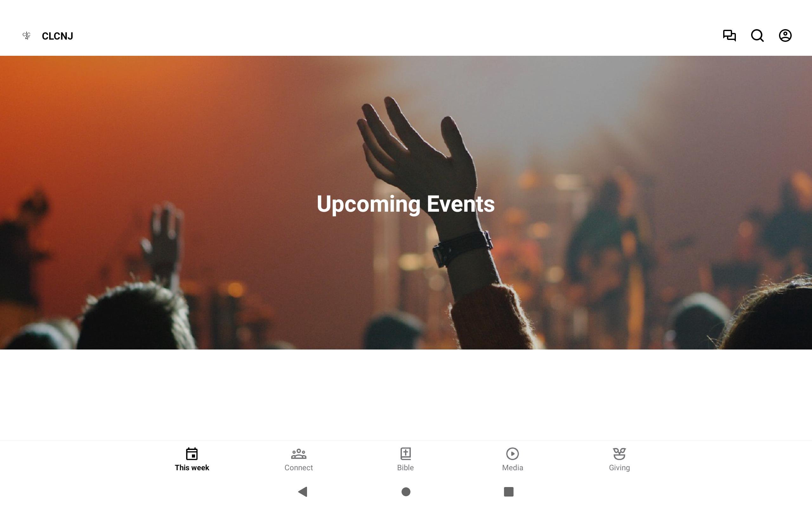
Task: Tap the CLCNJ church logo
Action: click(x=27, y=35)
